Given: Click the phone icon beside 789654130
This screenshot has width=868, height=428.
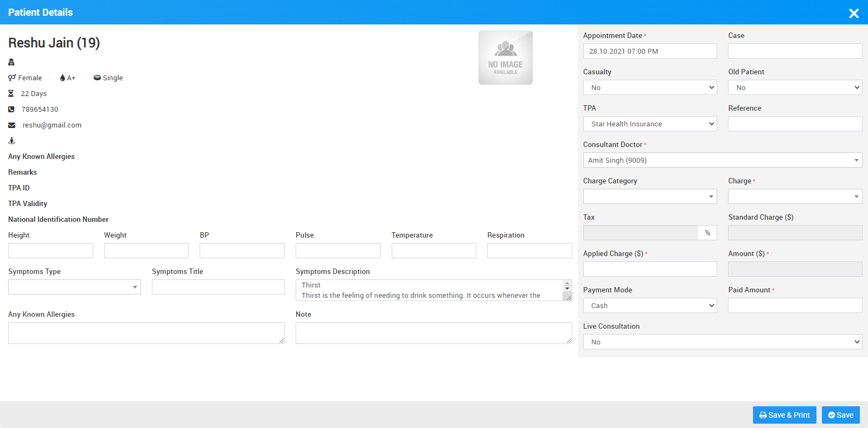Looking at the screenshot, I should point(11,109).
